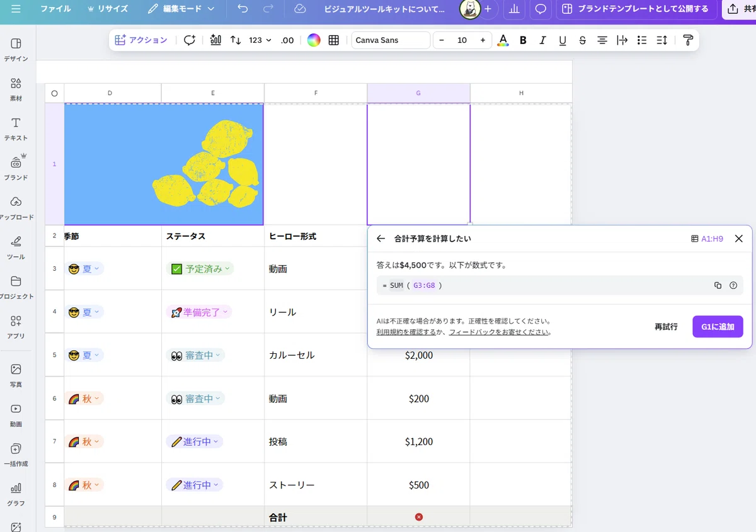Open the 動画 sidebar tab
This screenshot has width=756, height=532.
(x=16, y=416)
